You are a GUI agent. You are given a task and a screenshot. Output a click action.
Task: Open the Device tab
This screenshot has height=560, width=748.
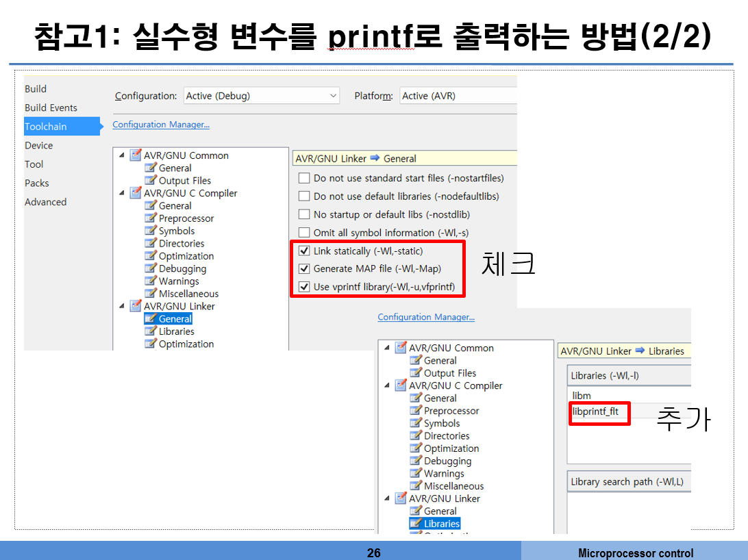click(38, 145)
